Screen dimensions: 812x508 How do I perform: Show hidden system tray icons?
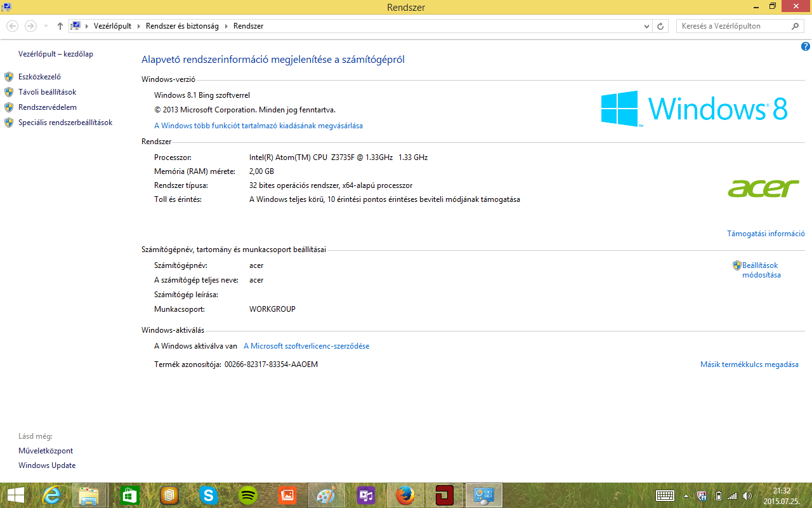click(x=686, y=496)
